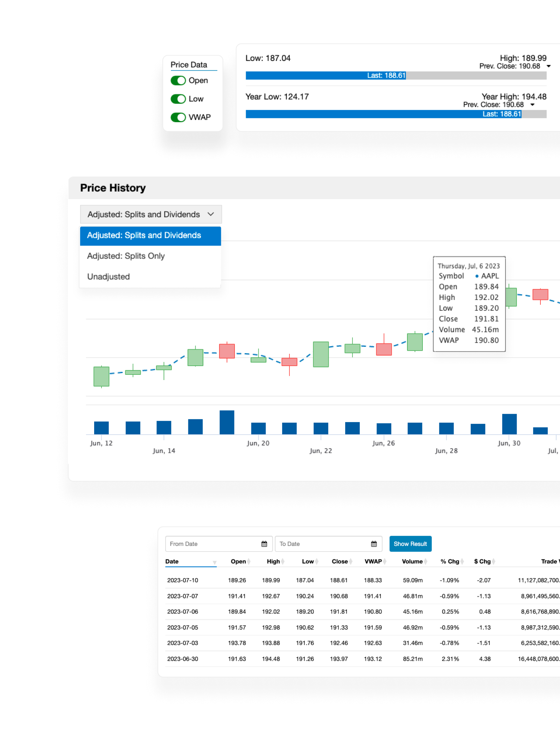Disable the Low price data switch

[178, 99]
